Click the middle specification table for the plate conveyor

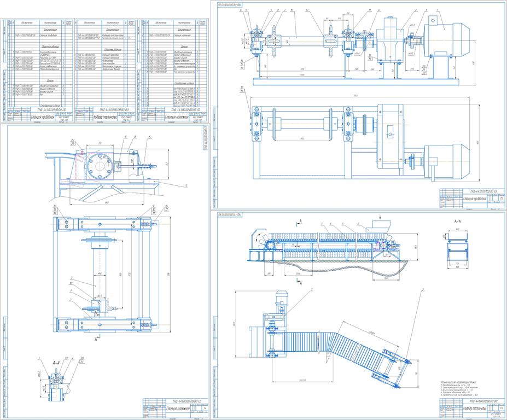106,70
